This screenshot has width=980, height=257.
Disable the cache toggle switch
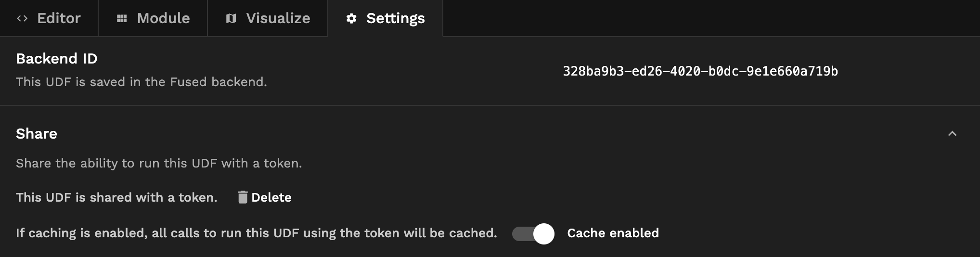tap(533, 233)
